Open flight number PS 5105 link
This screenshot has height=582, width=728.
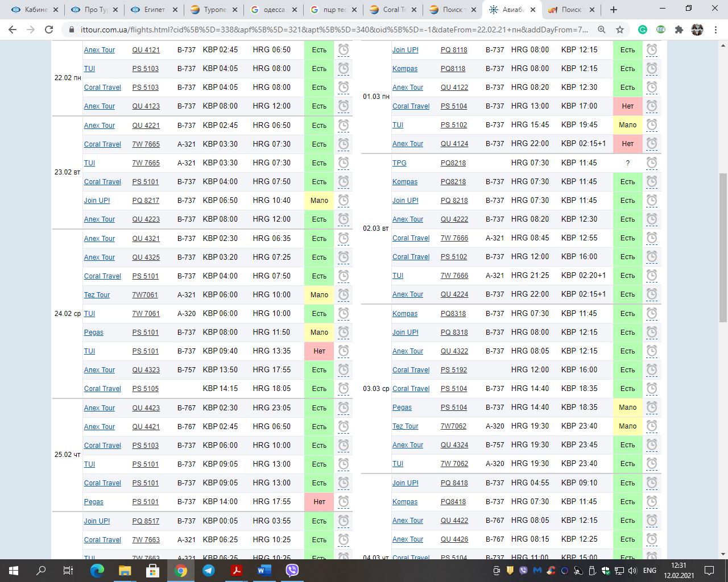[145, 389]
